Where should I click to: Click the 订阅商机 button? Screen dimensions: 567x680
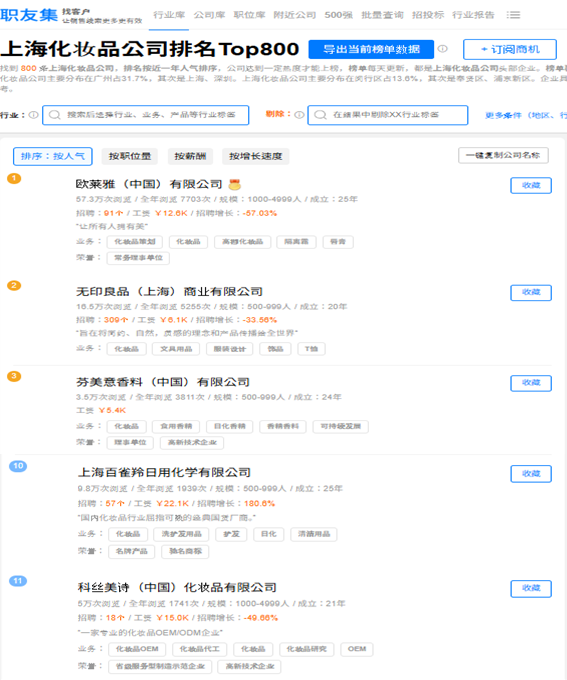click(x=510, y=49)
